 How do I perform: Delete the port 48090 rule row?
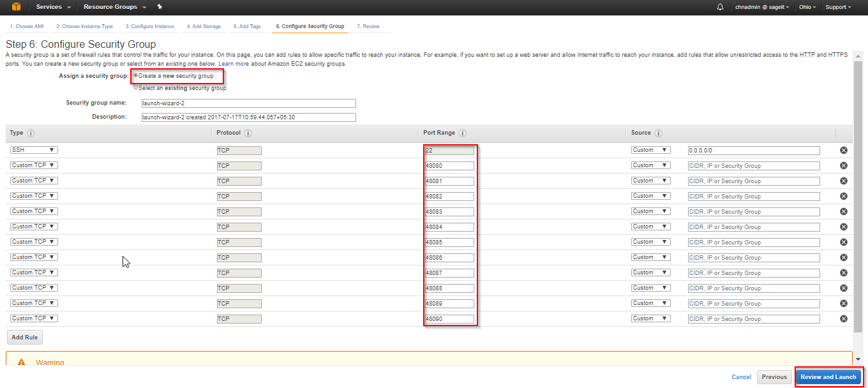pos(843,318)
